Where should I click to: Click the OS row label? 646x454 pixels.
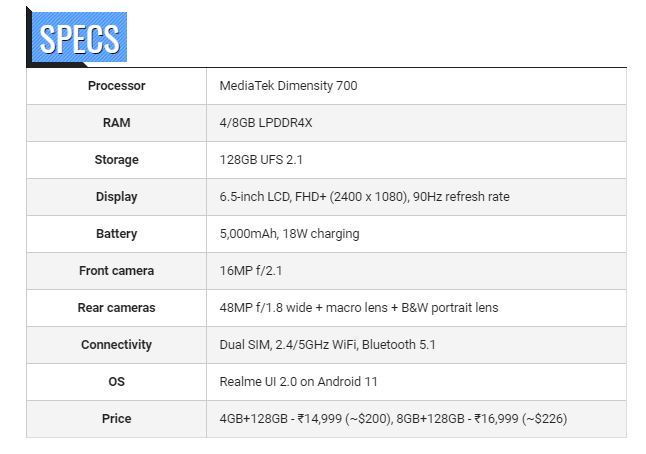pyautogui.click(x=116, y=382)
